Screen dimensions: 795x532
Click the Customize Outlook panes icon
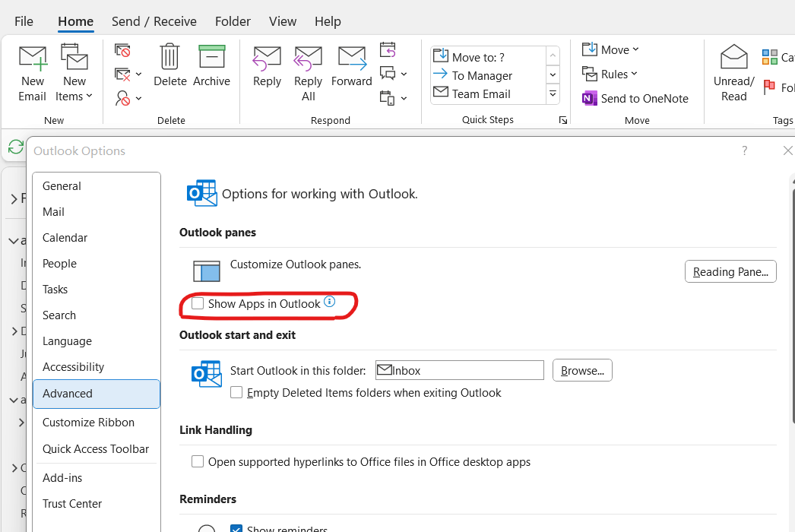(207, 271)
